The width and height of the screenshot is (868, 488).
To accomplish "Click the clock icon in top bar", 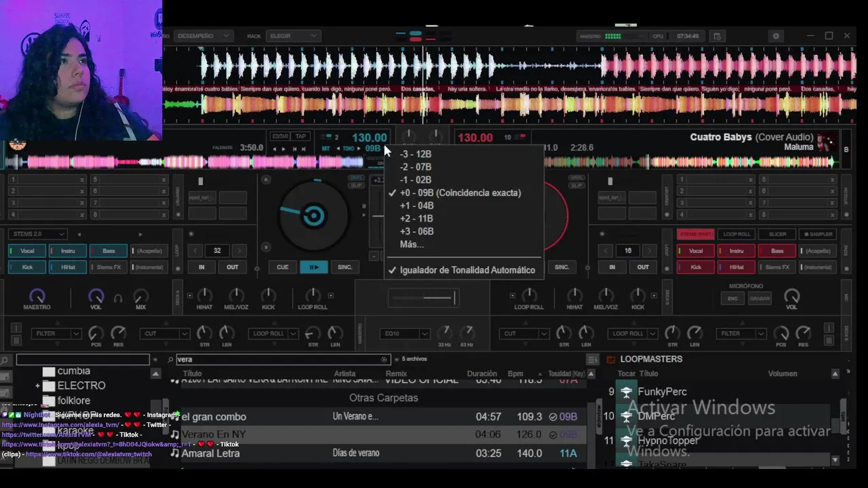I will coord(718,36).
